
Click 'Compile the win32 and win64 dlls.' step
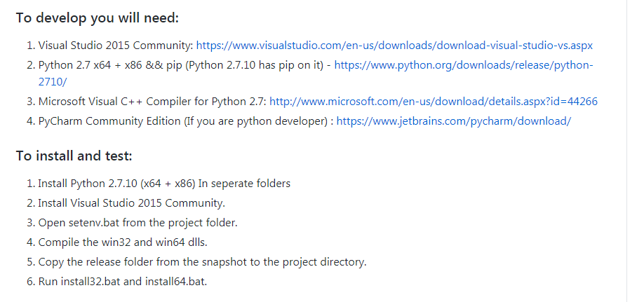123,242
